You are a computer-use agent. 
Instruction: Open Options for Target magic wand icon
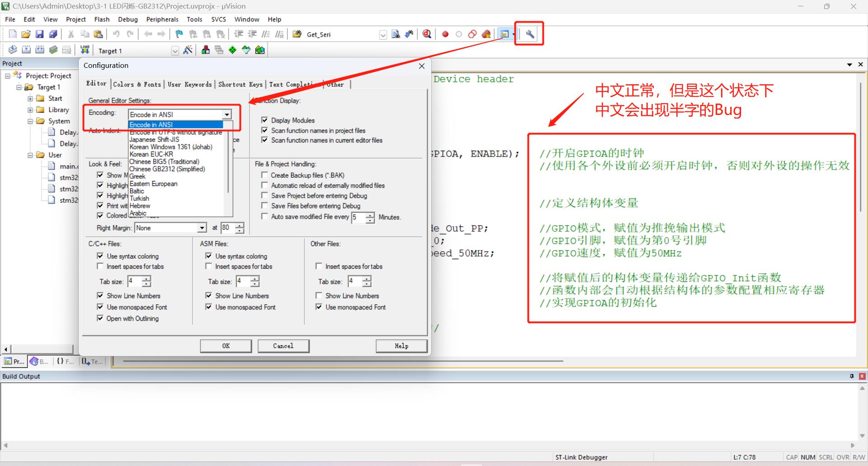point(188,50)
